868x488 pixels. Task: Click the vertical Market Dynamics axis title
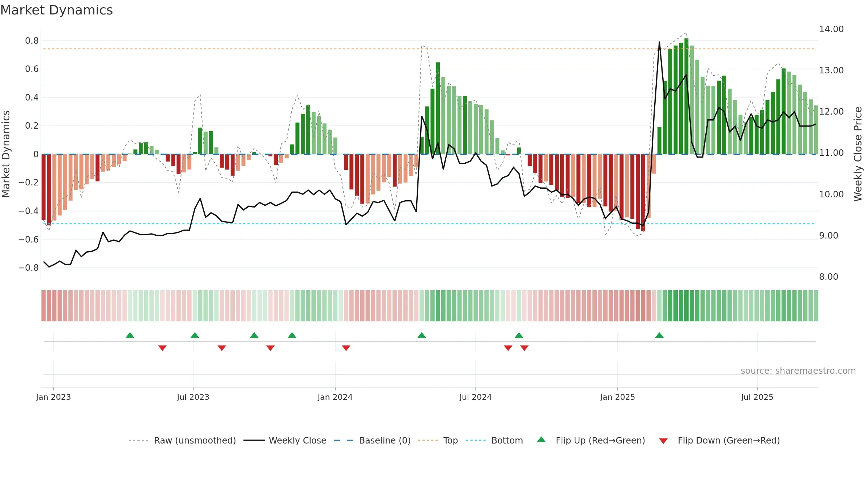click(6, 154)
